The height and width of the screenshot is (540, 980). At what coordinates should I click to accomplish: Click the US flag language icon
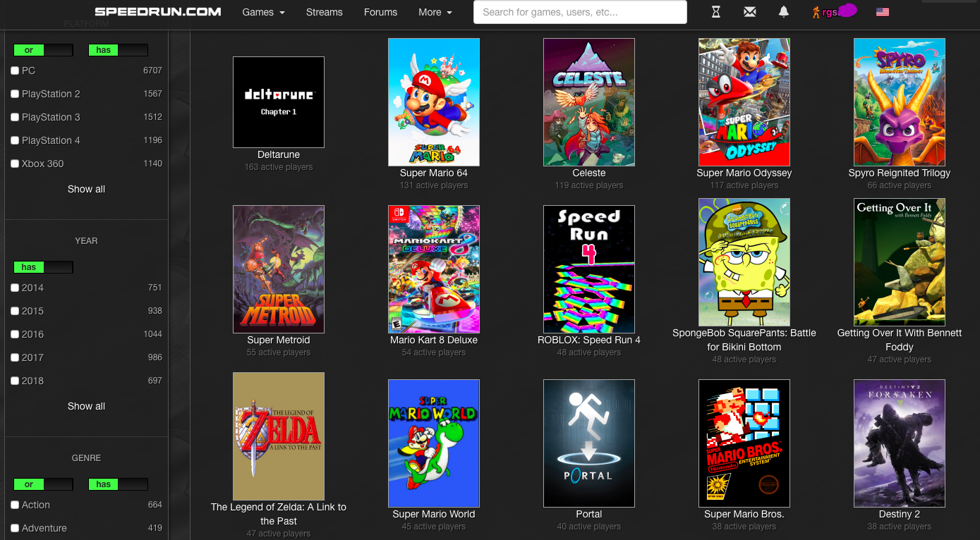click(882, 12)
